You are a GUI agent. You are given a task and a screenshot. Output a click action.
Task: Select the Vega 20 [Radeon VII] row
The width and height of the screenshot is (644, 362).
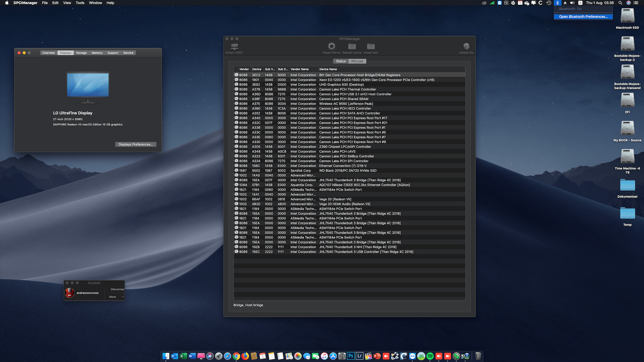[x=349, y=199]
